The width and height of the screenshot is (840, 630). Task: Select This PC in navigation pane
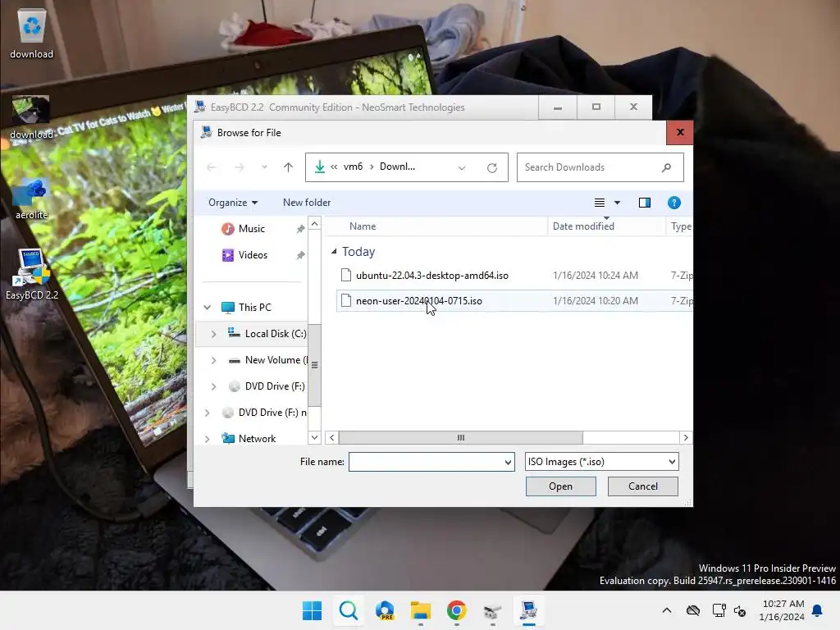pyautogui.click(x=254, y=308)
